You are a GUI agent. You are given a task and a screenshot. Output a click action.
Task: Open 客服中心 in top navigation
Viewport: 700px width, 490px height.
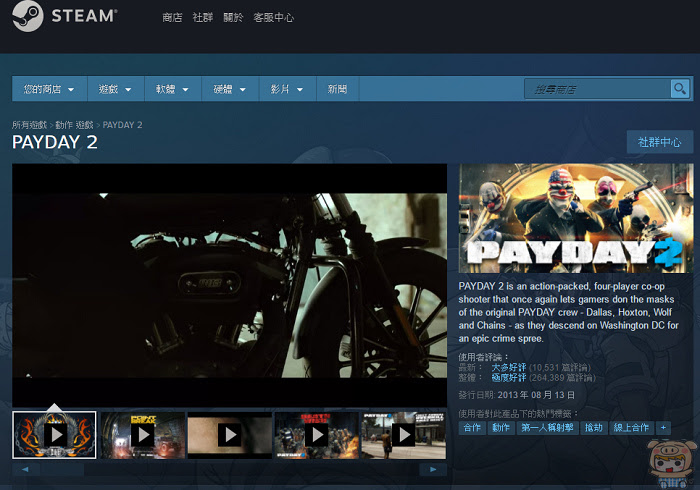click(x=273, y=17)
